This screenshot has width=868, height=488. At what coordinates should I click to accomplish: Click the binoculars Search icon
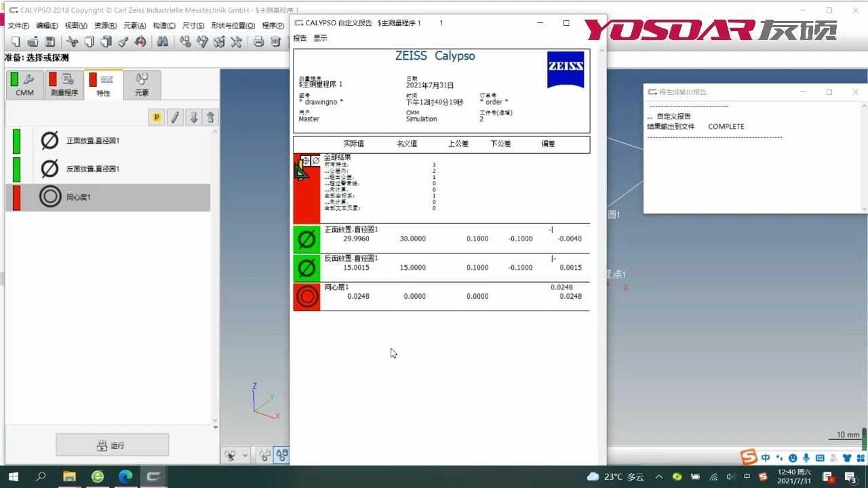tap(162, 42)
